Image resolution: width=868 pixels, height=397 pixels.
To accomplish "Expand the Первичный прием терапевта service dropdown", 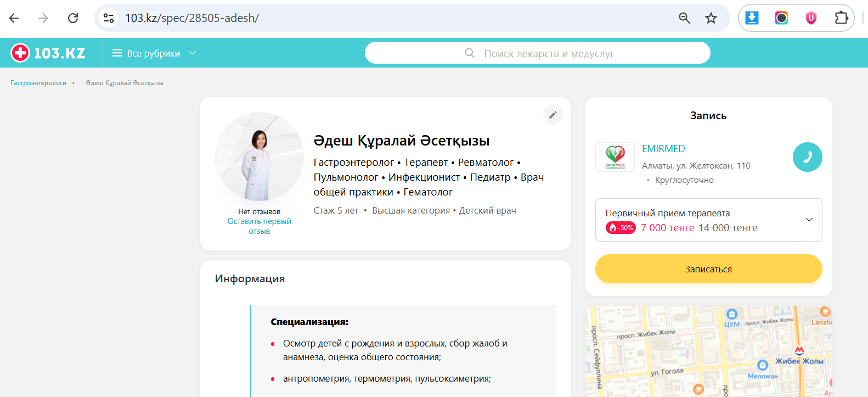I will point(709,220).
